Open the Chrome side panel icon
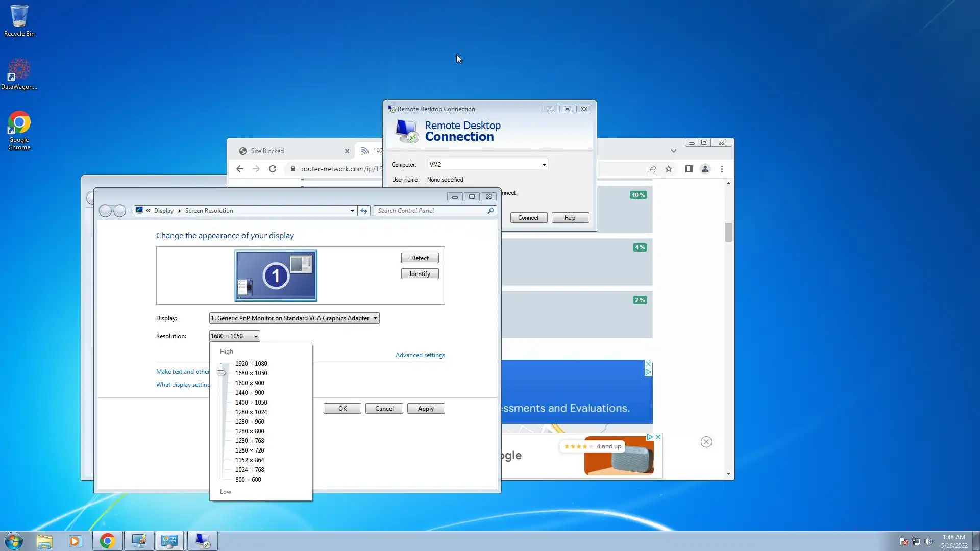This screenshot has width=980, height=551. tap(689, 169)
